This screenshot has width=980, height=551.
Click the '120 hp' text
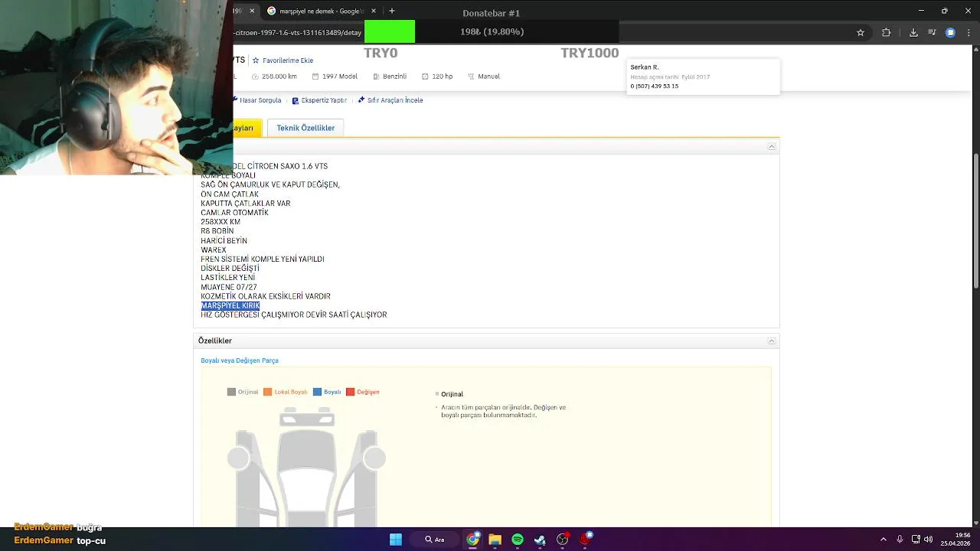pos(443,77)
